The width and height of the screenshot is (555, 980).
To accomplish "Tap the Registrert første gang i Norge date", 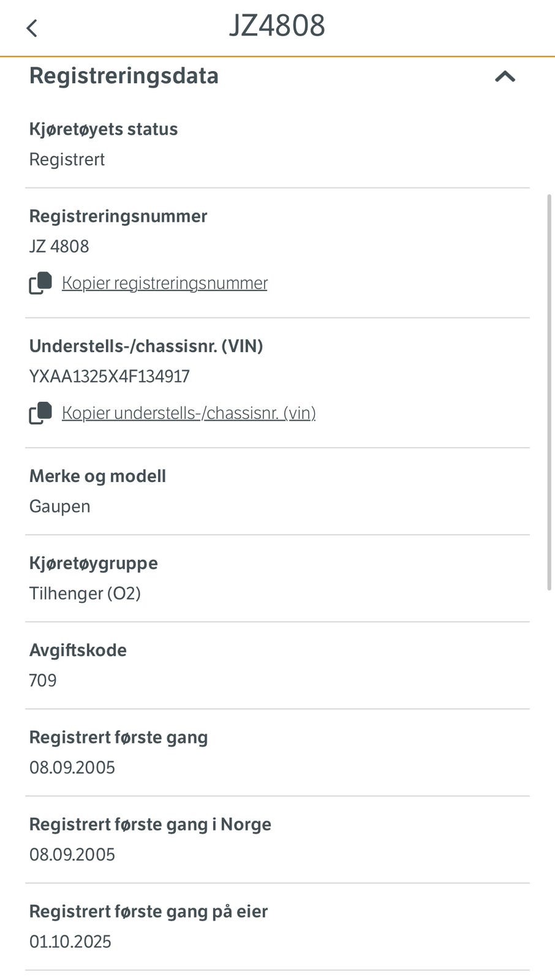I will (x=72, y=854).
